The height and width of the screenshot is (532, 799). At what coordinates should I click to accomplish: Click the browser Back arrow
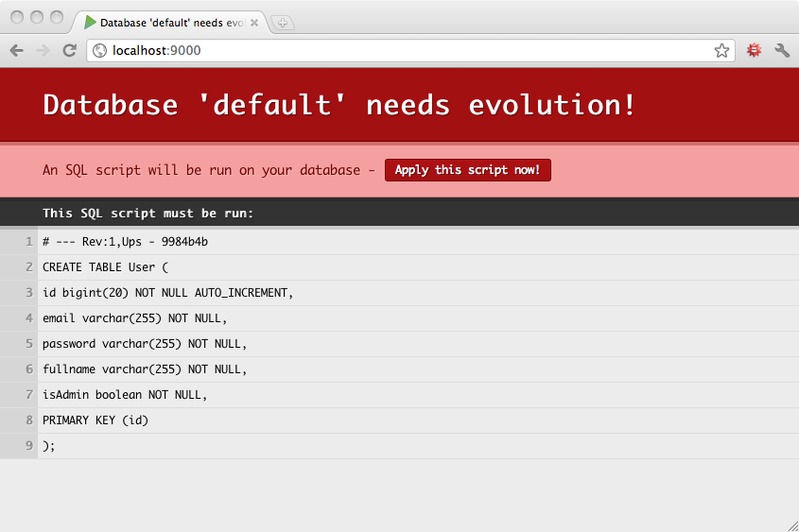coord(16,51)
